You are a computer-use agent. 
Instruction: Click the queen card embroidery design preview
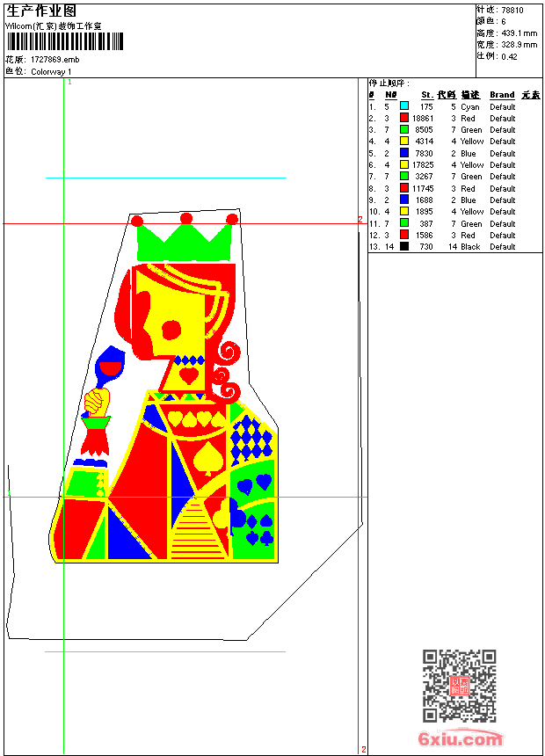pos(164,387)
